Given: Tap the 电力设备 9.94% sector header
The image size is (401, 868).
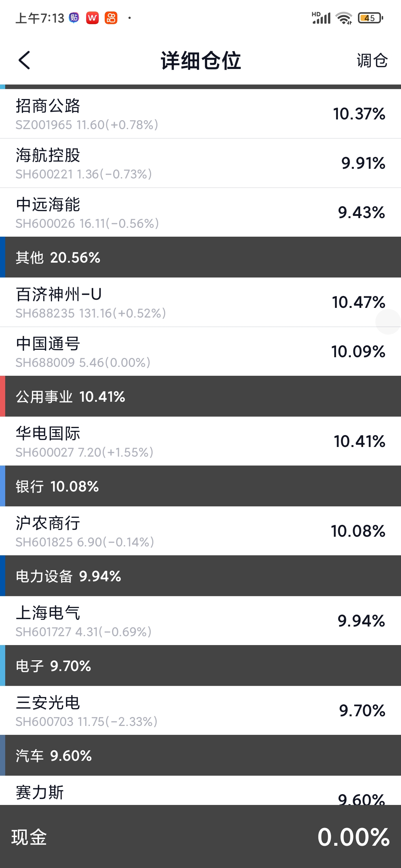Looking at the screenshot, I should pos(200,576).
